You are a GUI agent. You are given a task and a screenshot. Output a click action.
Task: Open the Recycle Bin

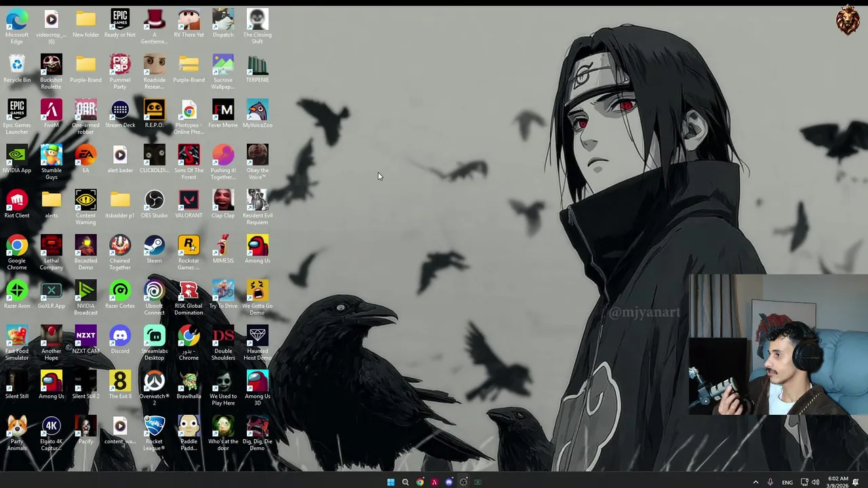coord(17,68)
